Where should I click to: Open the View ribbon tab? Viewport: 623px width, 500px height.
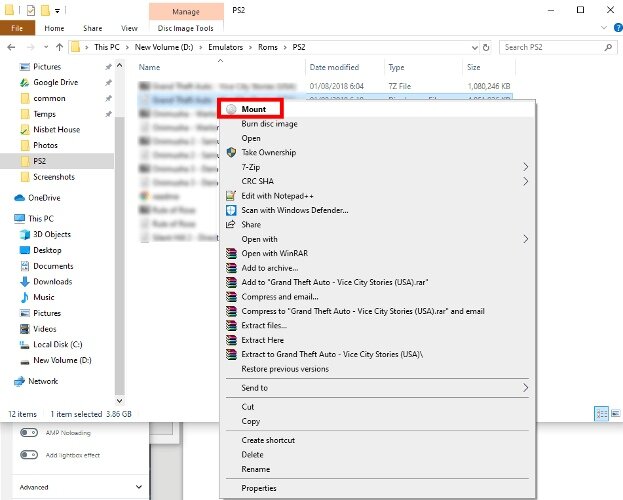click(129, 28)
